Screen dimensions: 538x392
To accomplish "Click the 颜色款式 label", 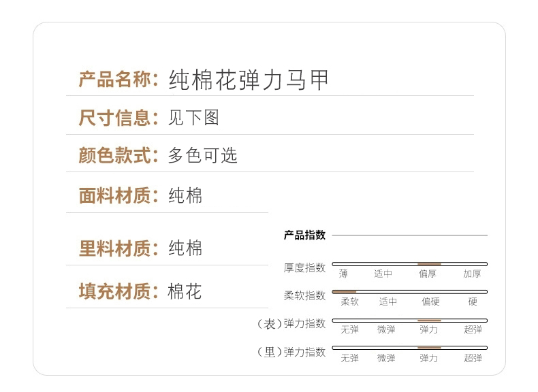I will click(x=114, y=155).
